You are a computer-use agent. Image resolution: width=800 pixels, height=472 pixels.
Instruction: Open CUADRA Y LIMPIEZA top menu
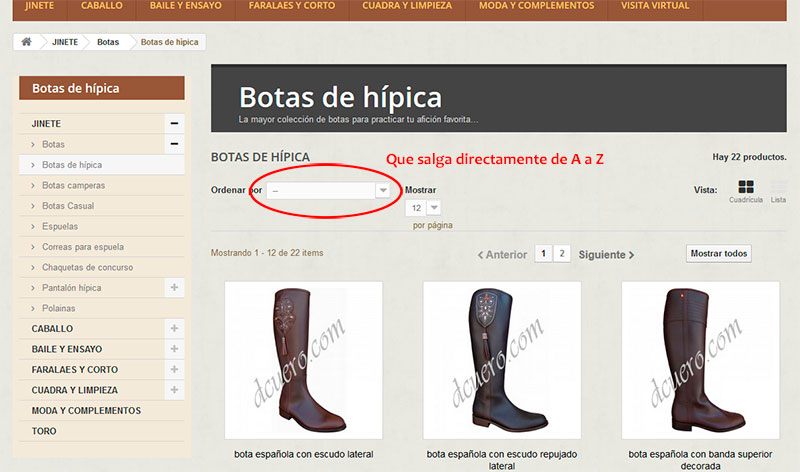407,6
